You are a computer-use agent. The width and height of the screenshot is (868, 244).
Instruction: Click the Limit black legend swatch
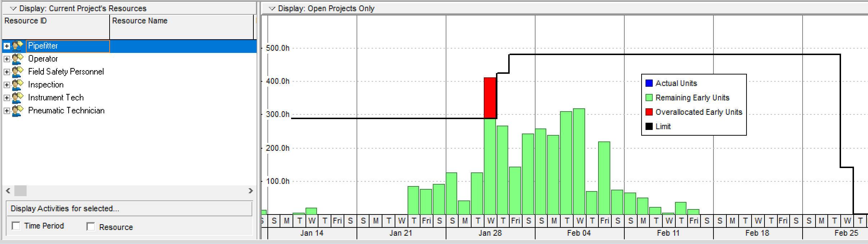[649, 126]
